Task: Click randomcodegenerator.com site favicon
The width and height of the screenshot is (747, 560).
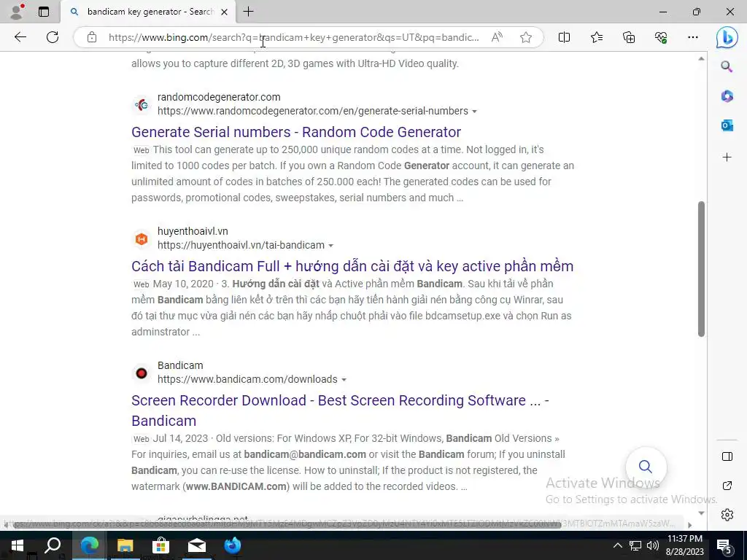Action: click(x=142, y=105)
